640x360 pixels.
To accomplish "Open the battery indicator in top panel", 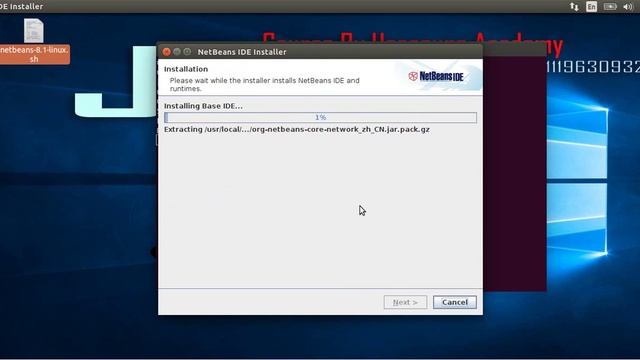I will coord(610,7).
